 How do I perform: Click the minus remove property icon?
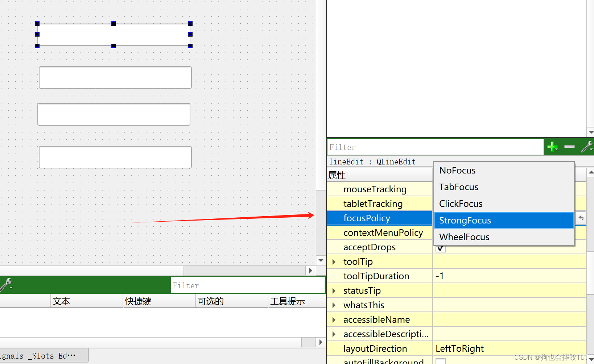tap(570, 147)
